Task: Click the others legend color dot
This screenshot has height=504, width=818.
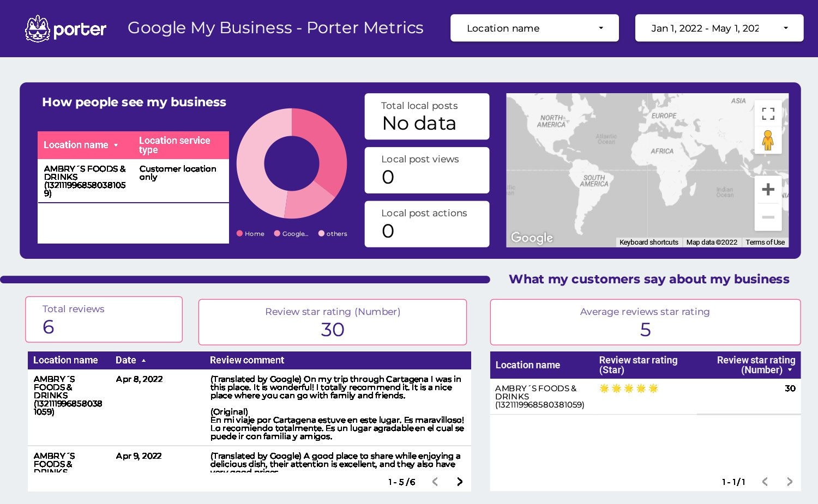Action: (321, 234)
